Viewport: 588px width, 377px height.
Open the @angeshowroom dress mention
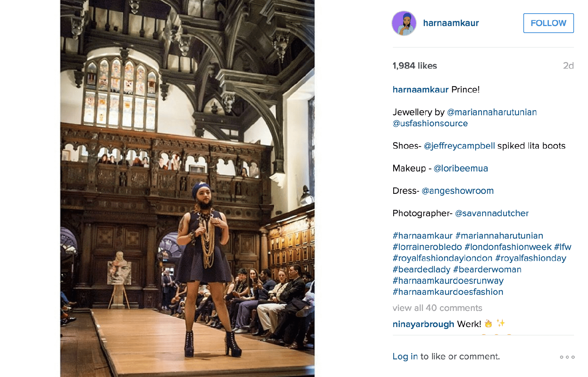coord(458,191)
